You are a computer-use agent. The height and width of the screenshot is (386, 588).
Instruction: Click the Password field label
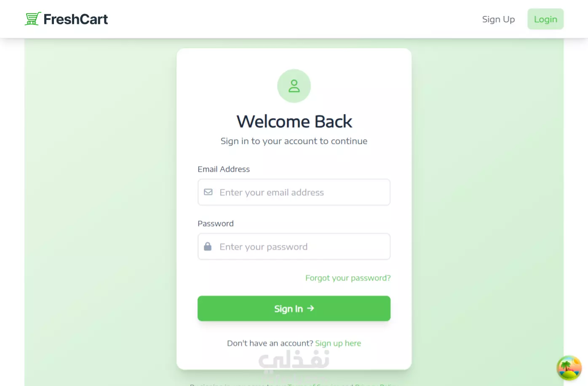(216, 224)
